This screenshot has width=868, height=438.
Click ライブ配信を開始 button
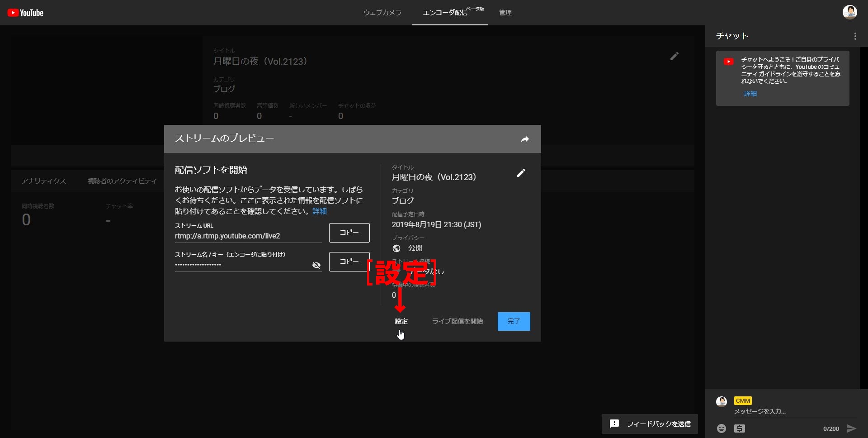tap(458, 321)
